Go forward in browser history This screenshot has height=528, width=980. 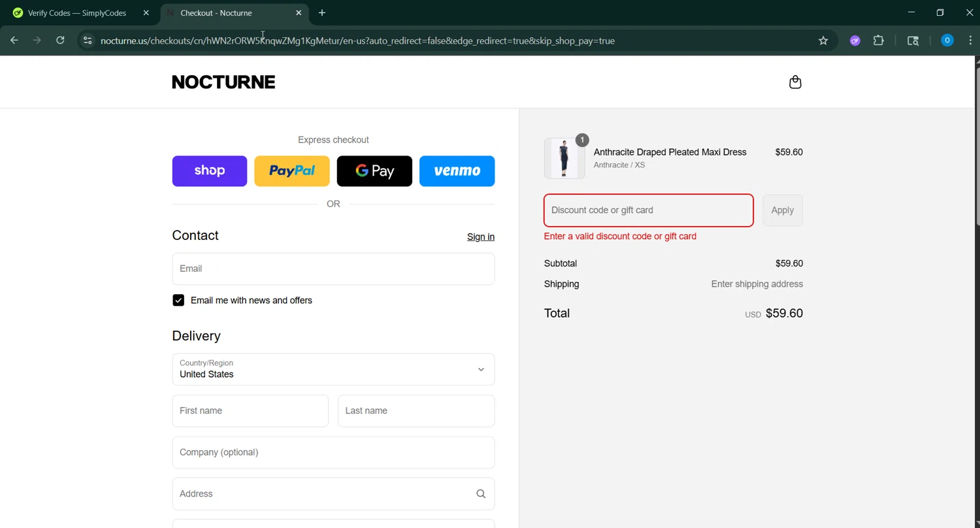(x=37, y=41)
